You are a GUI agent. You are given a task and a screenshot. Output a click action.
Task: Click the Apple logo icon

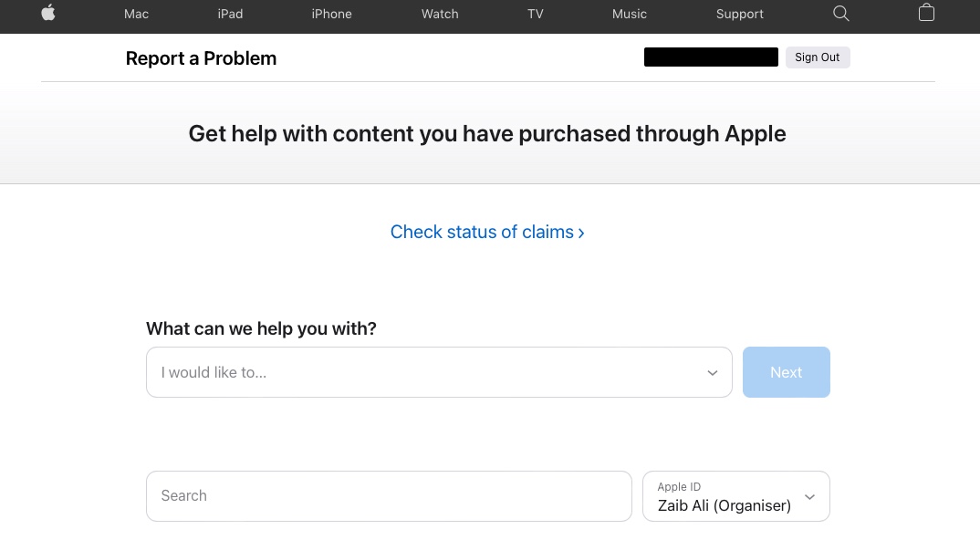pos(48,13)
